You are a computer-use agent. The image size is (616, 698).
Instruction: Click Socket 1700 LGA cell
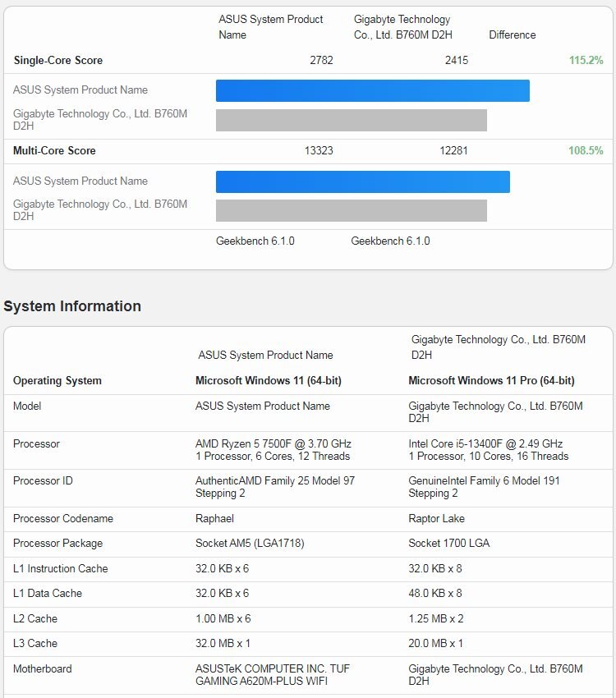(x=448, y=543)
